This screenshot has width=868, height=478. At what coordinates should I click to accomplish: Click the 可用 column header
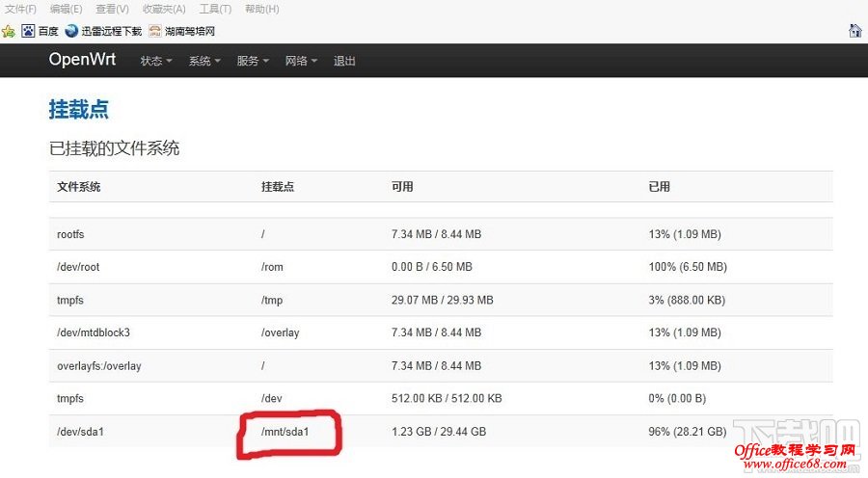coord(402,186)
